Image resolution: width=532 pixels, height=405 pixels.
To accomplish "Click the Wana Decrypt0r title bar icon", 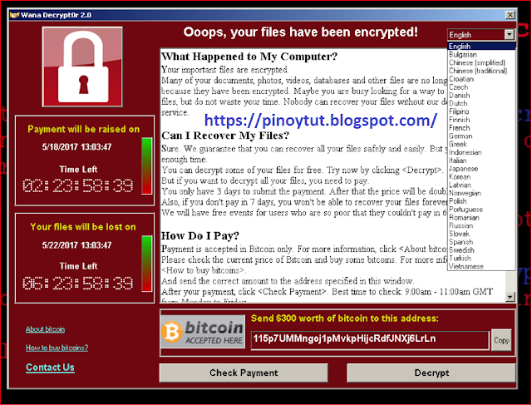I will tap(14, 15).
